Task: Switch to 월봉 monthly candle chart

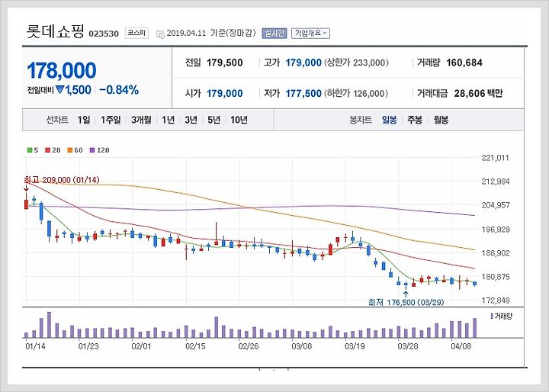Action: [441, 120]
